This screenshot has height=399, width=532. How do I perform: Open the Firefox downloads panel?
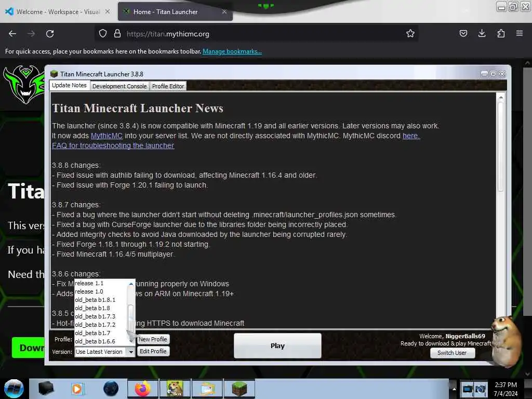click(x=482, y=34)
